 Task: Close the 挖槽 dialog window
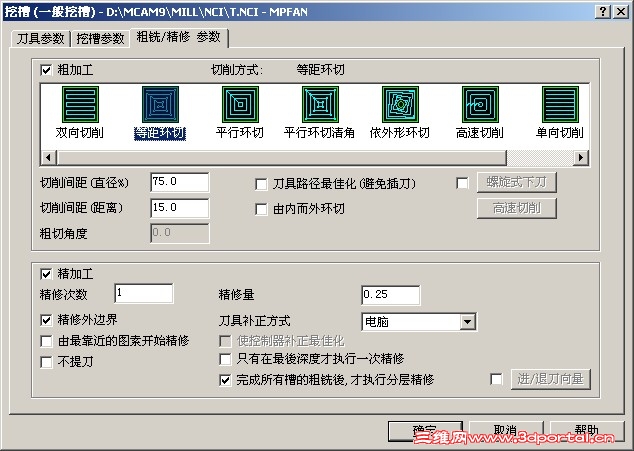click(621, 12)
